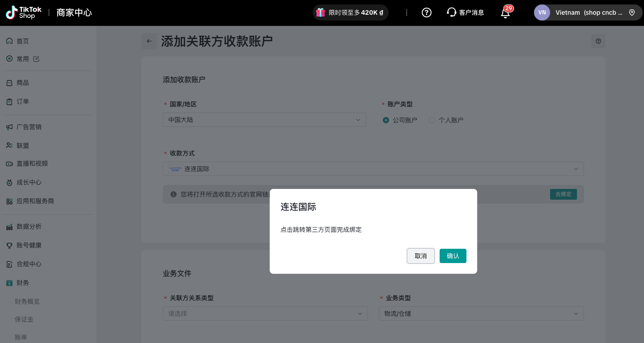The height and width of the screenshot is (343, 644).
Task: Open 数据分析 in the sidebar menu
Action: 29,226
